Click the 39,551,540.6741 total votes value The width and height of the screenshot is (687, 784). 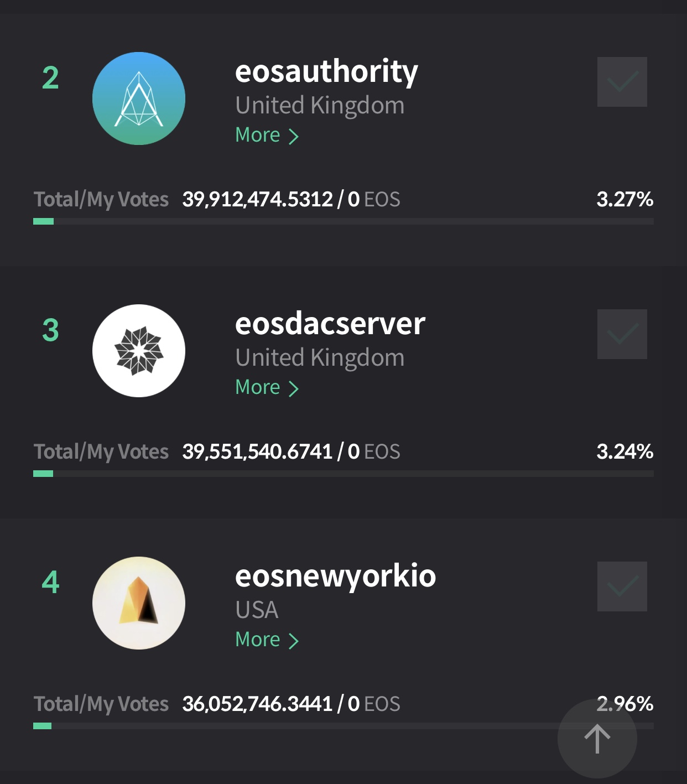coord(257,451)
